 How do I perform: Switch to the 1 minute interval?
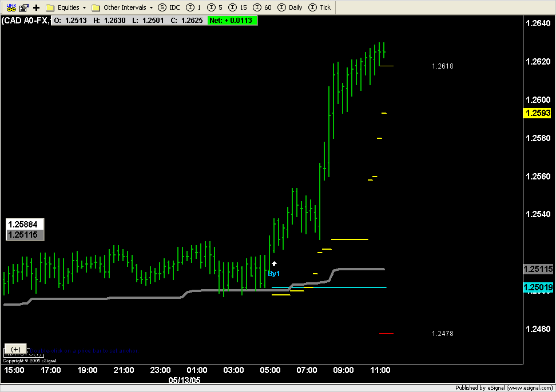pos(193,7)
